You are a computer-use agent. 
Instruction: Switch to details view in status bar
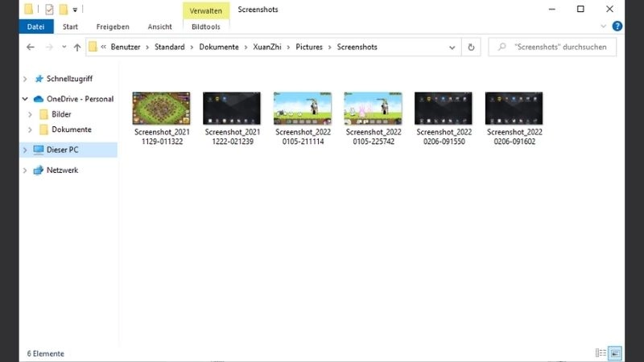[601, 353]
